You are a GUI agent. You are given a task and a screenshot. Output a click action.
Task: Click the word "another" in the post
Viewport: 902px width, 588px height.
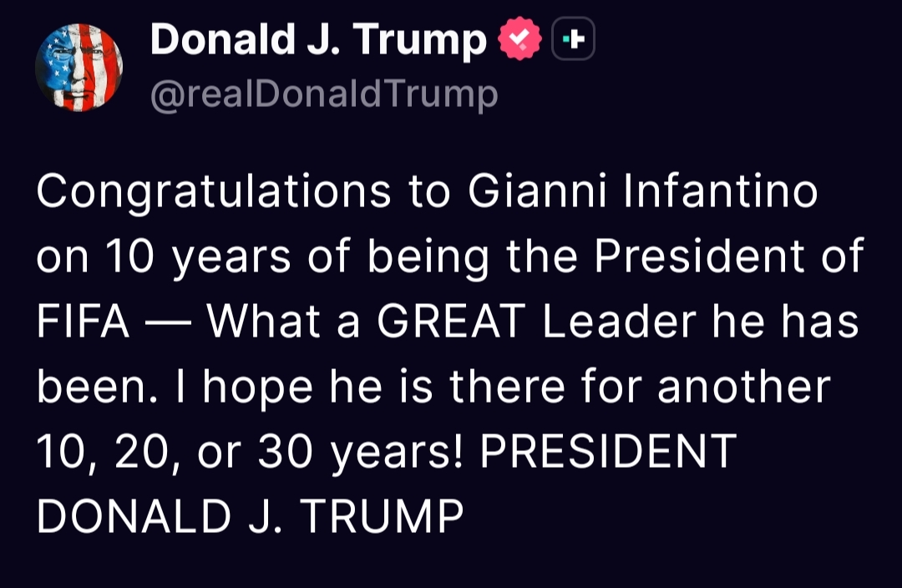pyautogui.click(x=744, y=388)
